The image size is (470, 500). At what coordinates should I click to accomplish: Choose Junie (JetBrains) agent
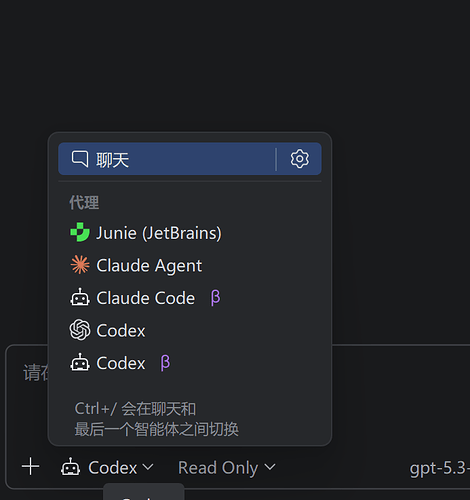tap(190, 233)
